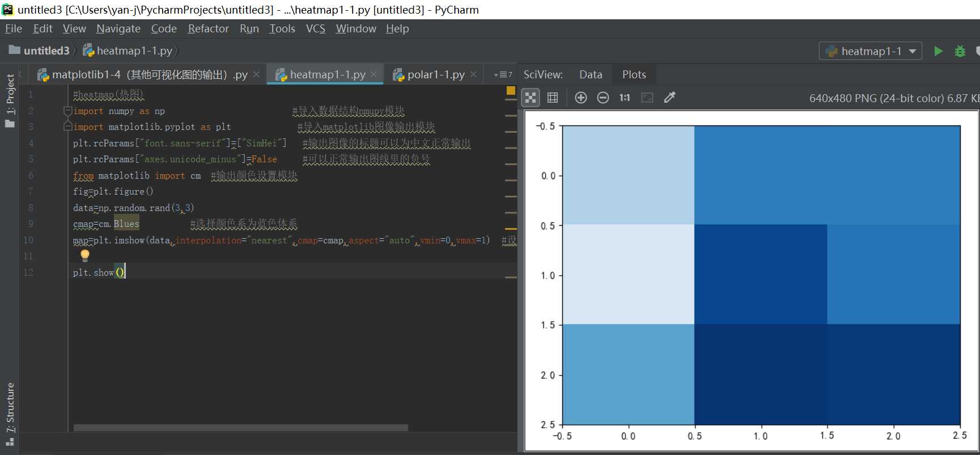Click the plt.imshow call on line 10
Image resolution: width=980 pixels, height=455 pixels.
tap(281, 240)
